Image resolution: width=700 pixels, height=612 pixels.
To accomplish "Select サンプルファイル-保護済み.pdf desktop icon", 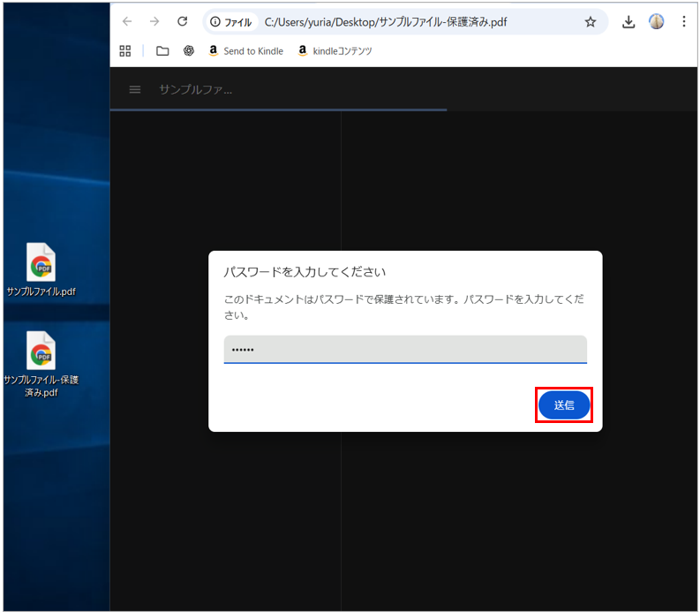I will pyautogui.click(x=41, y=363).
